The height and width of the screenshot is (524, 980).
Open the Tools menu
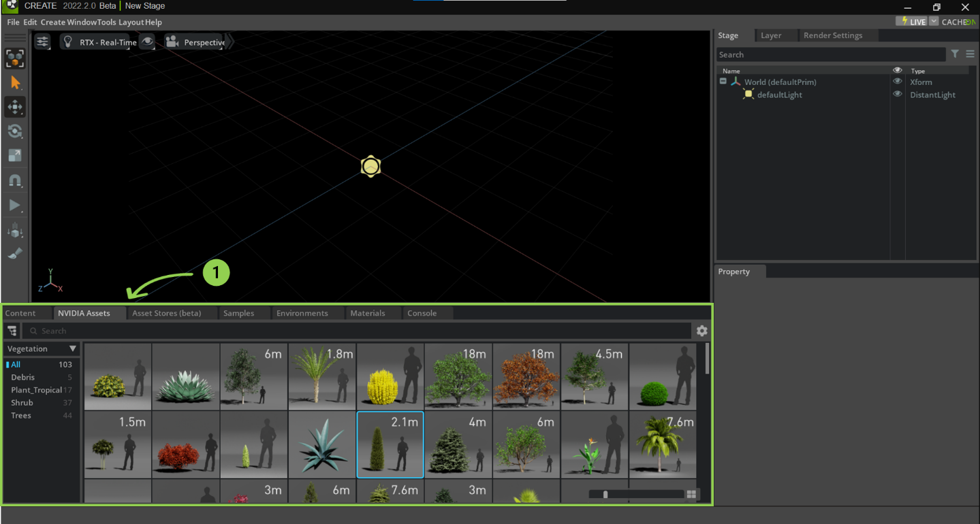(106, 22)
